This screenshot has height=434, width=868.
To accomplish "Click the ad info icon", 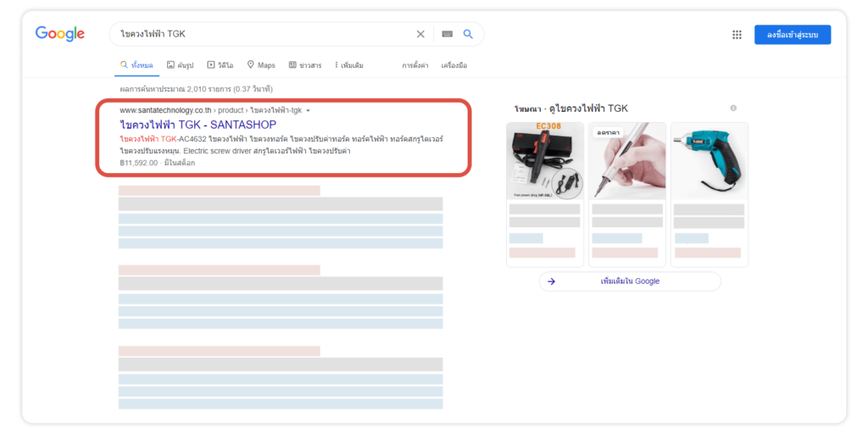I will (x=733, y=108).
